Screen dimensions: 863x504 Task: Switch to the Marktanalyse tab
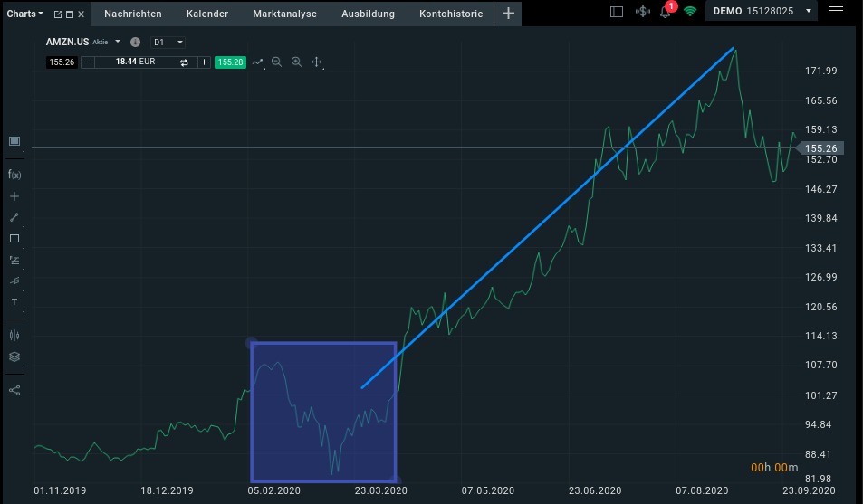[x=285, y=14]
